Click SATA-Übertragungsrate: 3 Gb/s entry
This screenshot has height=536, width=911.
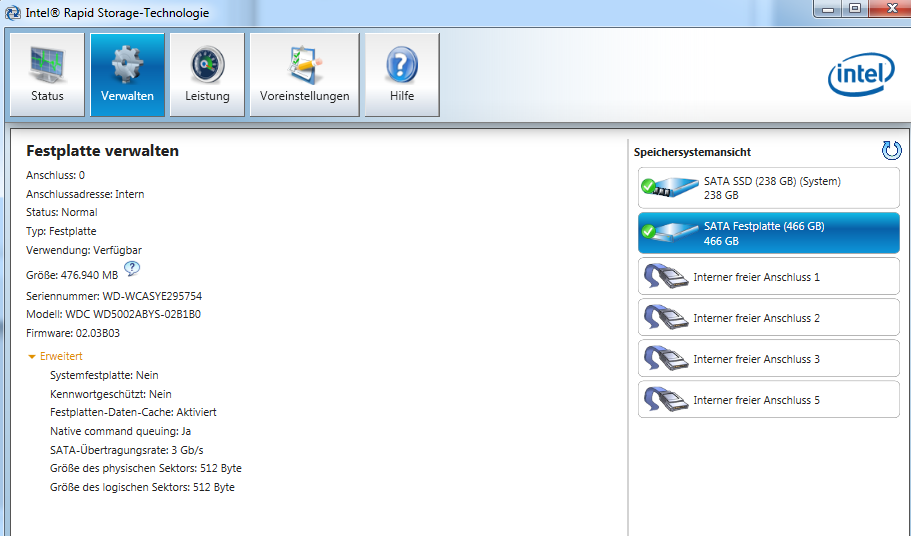[x=127, y=450]
